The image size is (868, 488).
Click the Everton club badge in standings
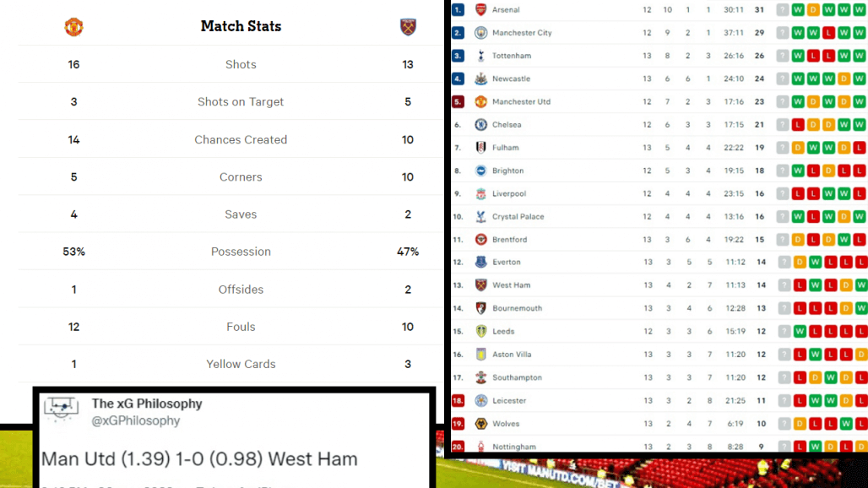[481, 263]
